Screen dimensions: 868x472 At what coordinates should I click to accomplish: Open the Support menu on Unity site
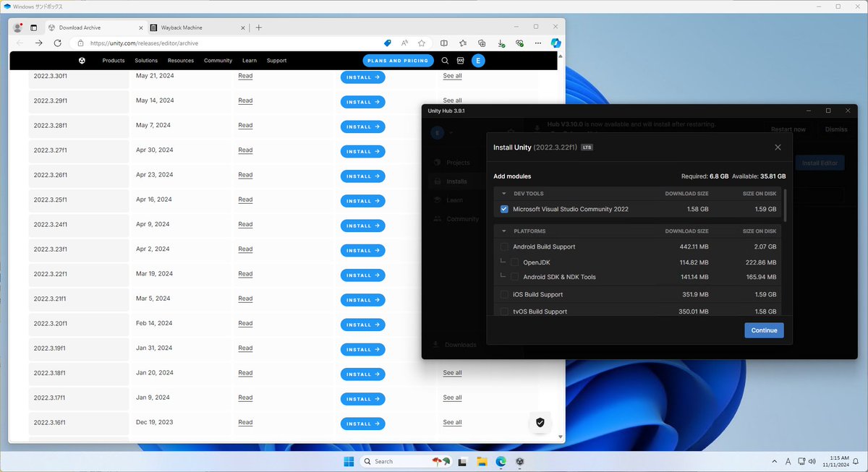(x=276, y=61)
